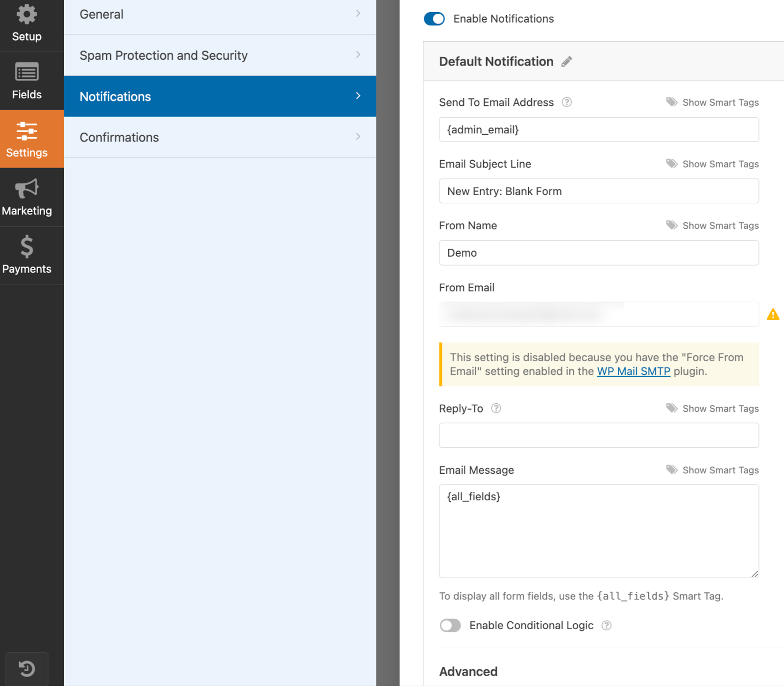
Task: Select the Settings sliders icon
Action: (x=26, y=131)
